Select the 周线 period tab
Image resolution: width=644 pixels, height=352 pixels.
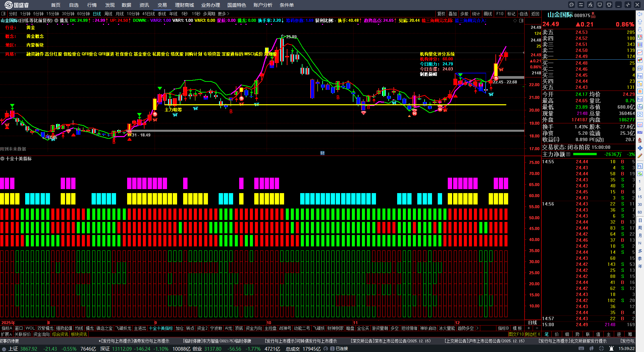[108, 14]
